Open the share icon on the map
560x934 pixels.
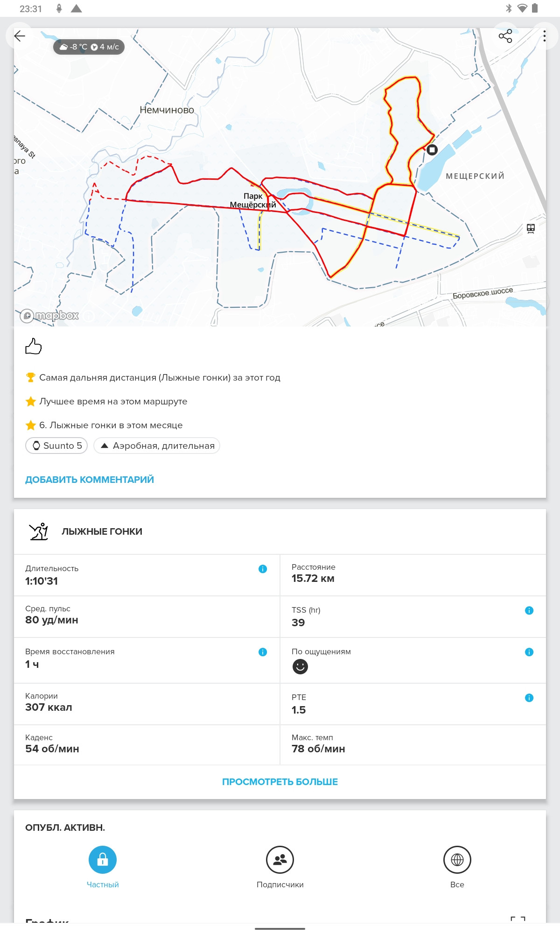pos(505,36)
